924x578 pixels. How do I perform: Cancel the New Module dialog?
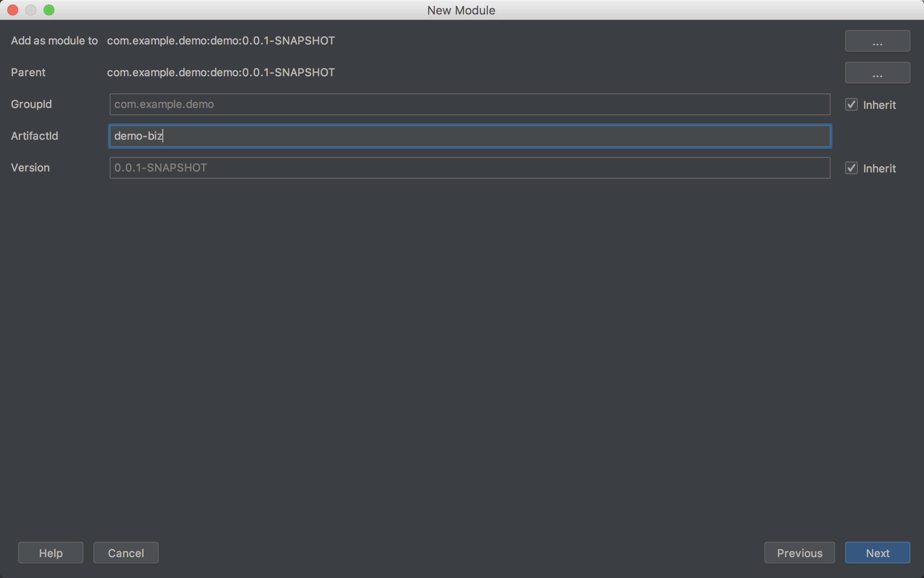(126, 553)
